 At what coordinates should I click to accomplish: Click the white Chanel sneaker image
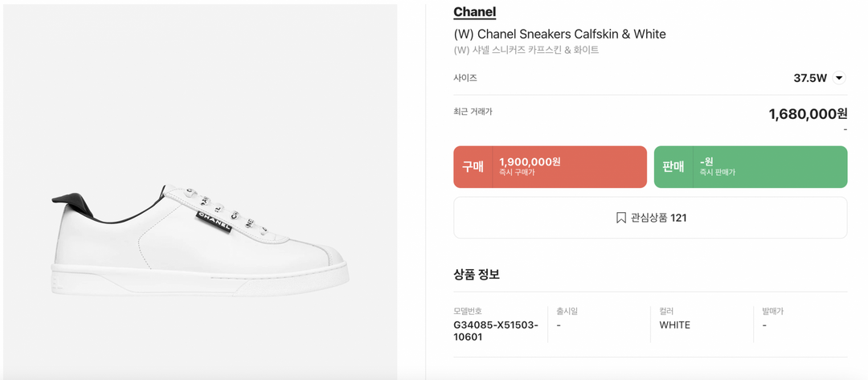(200, 239)
